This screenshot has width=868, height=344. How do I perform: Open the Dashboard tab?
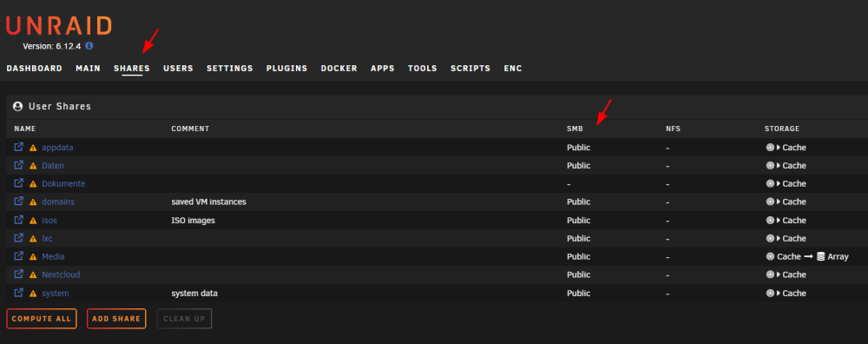point(35,68)
